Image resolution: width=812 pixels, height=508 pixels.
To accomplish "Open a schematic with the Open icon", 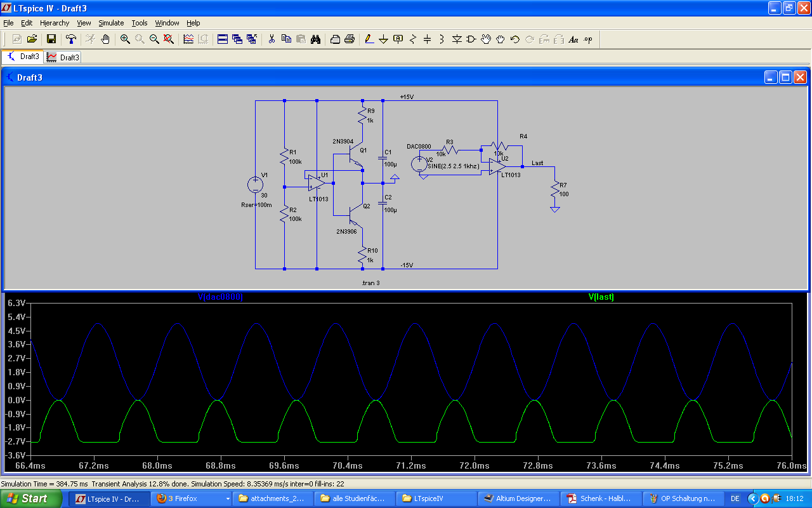I will tap(32, 39).
